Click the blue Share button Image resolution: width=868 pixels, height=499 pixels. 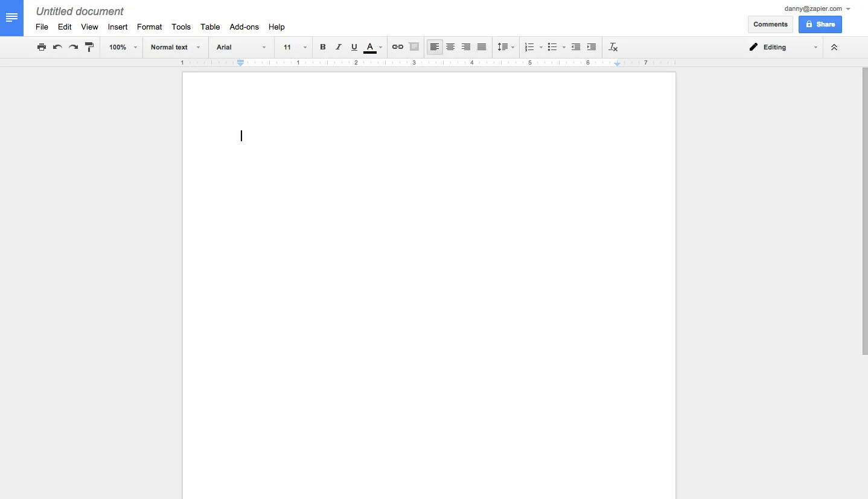tap(820, 24)
